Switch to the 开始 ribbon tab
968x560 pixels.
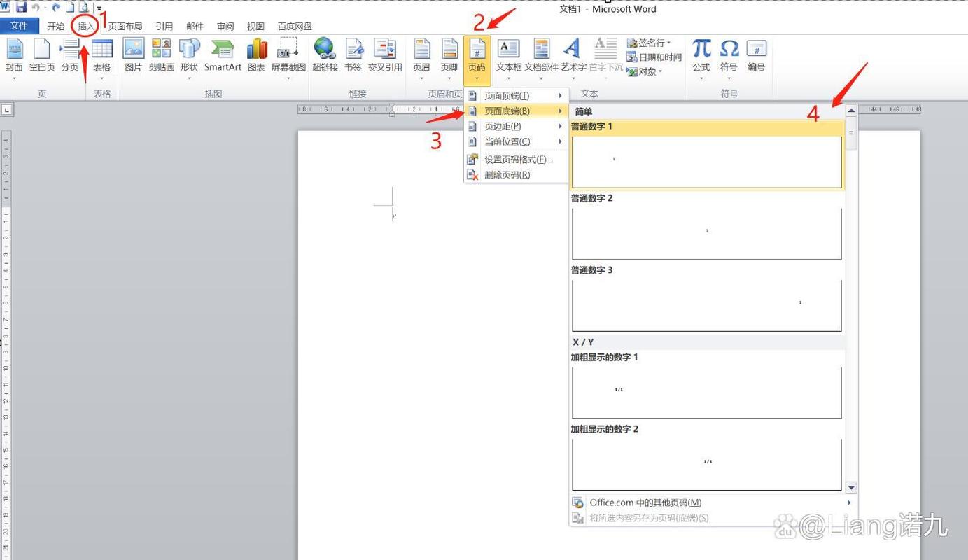[x=56, y=26]
